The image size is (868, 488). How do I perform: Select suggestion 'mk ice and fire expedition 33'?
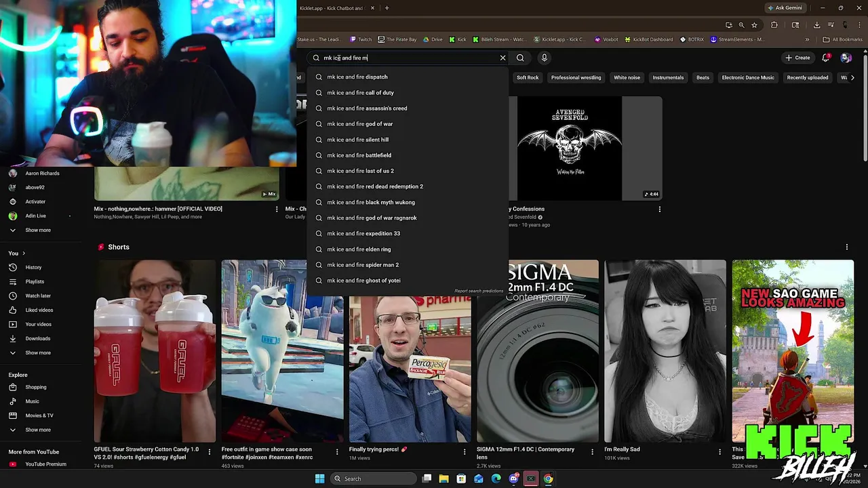click(408, 233)
